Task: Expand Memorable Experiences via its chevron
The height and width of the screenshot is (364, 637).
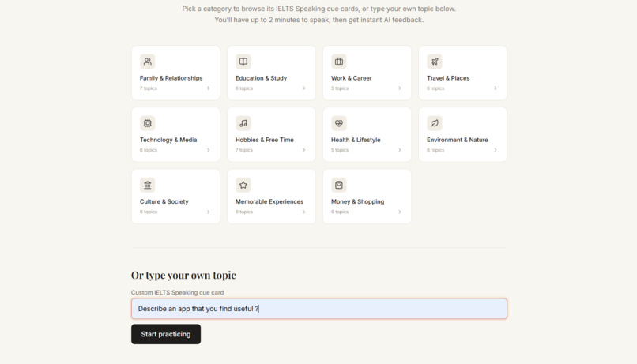Action: tap(303, 212)
